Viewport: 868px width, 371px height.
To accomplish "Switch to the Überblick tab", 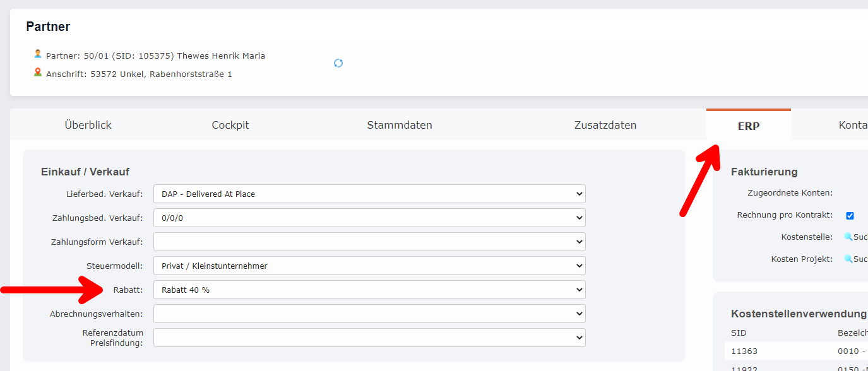I will (x=88, y=125).
